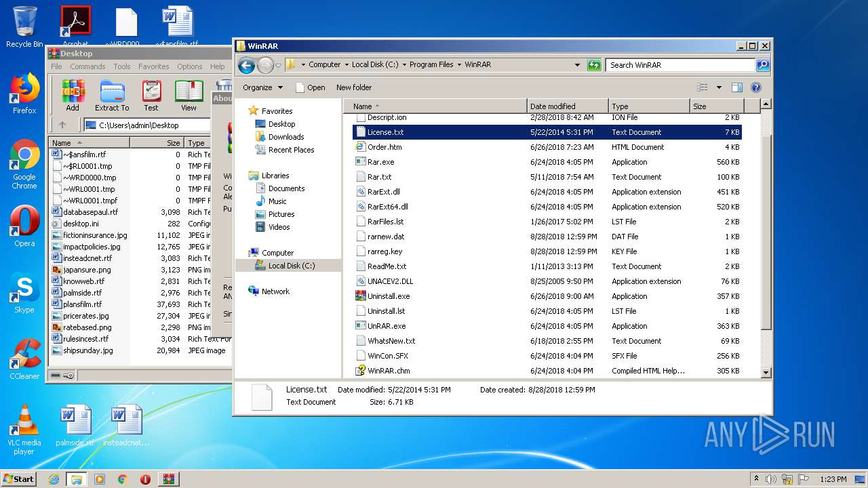Click the View toolbar icon in WinRAR
The image size is (868, 488).
189,95
